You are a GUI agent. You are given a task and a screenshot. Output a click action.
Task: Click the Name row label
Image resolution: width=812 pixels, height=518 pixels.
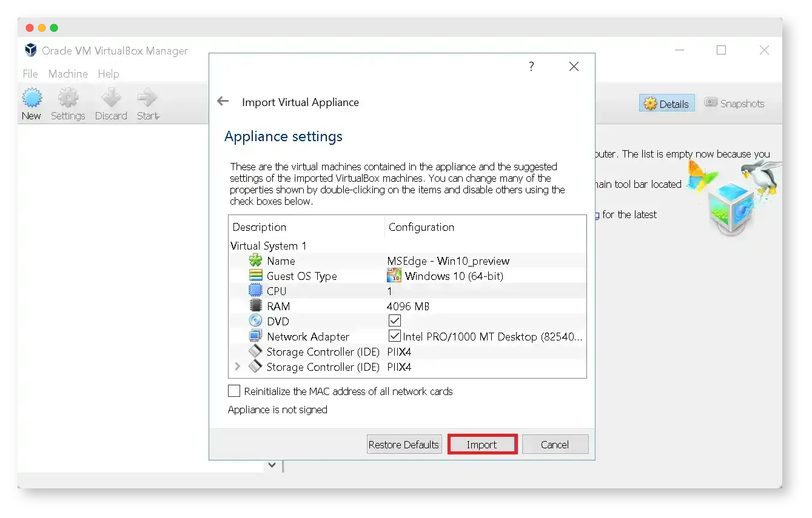click(x=281, y=261)
